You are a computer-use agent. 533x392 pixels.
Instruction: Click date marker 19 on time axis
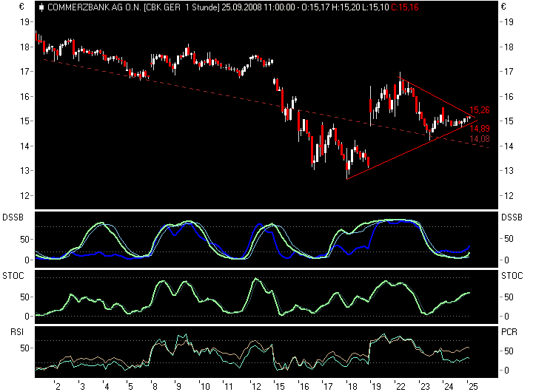tap(376, 386)
